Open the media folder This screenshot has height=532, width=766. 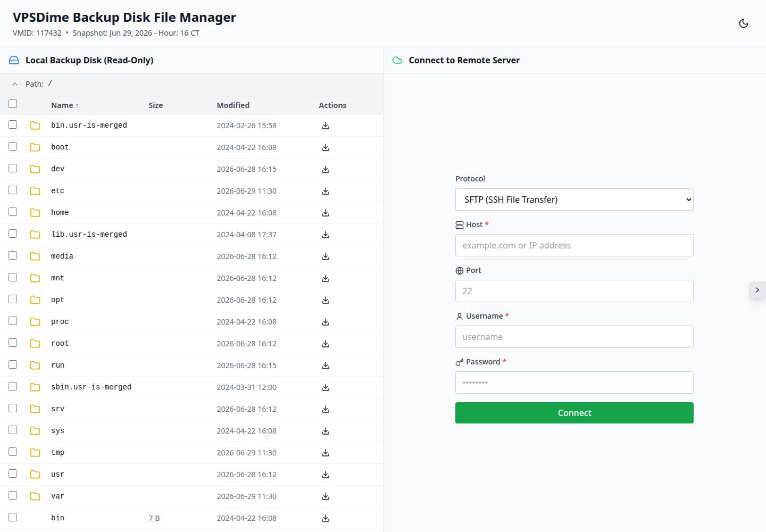point(62,256)
